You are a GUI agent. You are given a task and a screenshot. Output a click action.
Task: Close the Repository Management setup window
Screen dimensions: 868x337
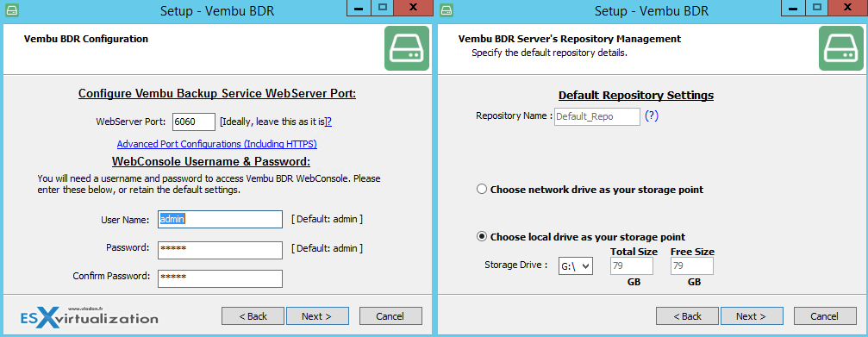[848, 8]
